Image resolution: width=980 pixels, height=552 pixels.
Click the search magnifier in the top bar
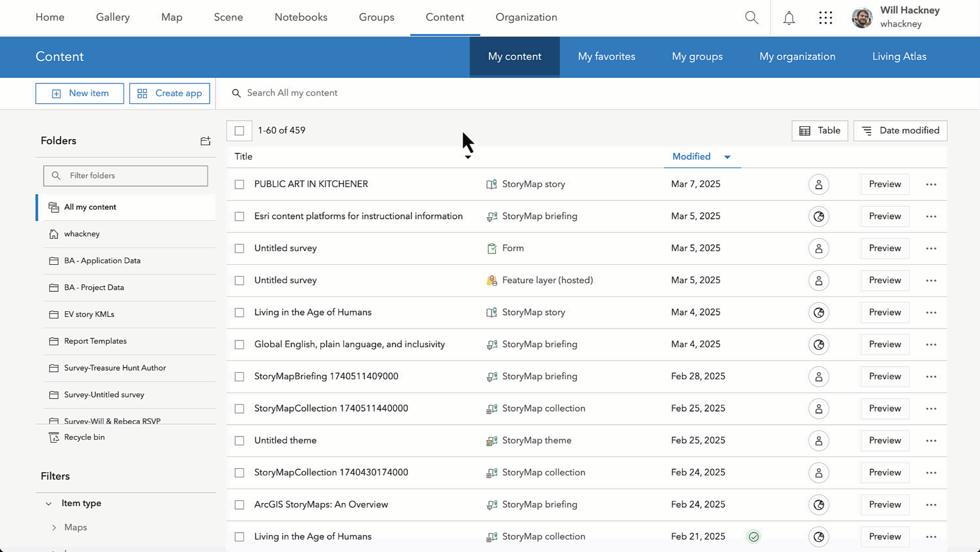[x=752, y=18]
